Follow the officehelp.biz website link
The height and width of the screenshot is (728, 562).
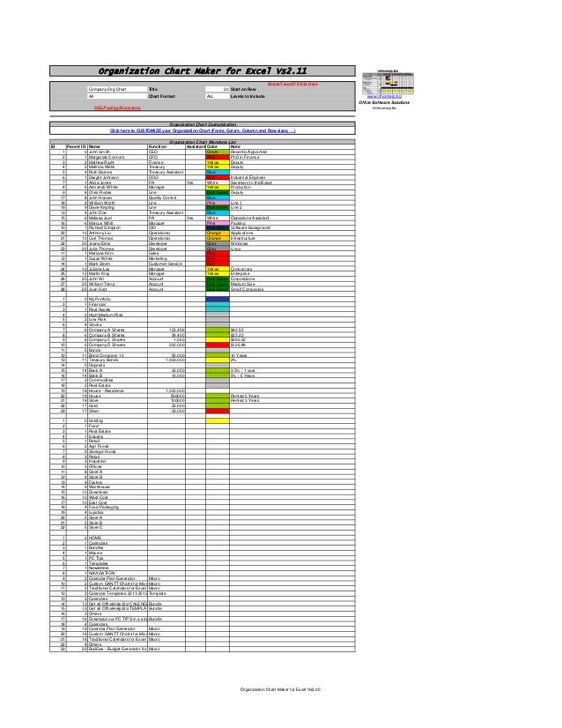pos(384,97)
